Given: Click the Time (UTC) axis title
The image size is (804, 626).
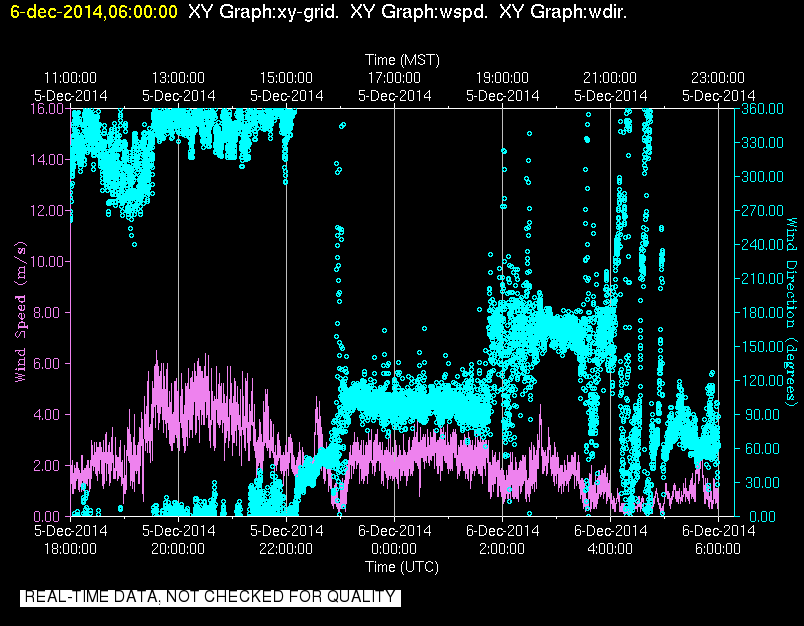Looking at the screenshot, I should point(402,567).
